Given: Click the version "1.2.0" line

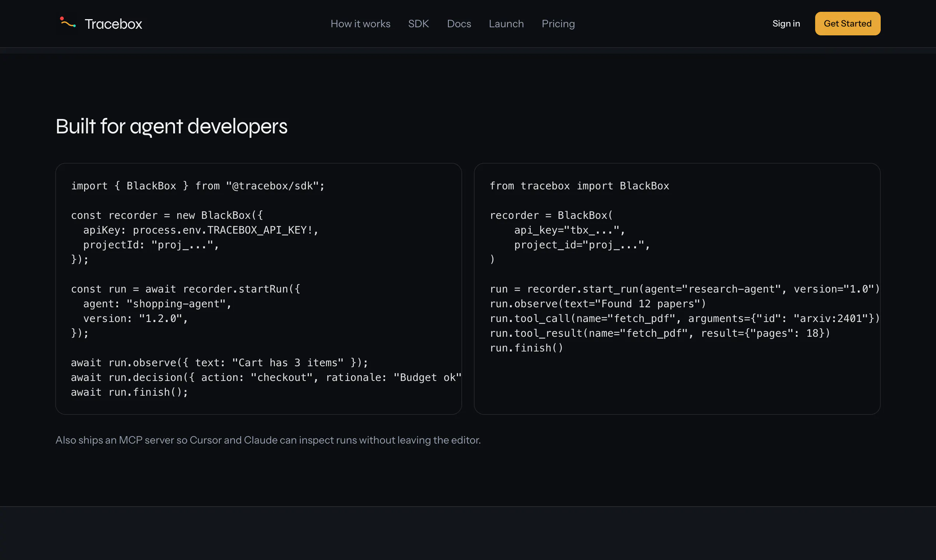Looking at the screenshot, I should coord(136,318).
